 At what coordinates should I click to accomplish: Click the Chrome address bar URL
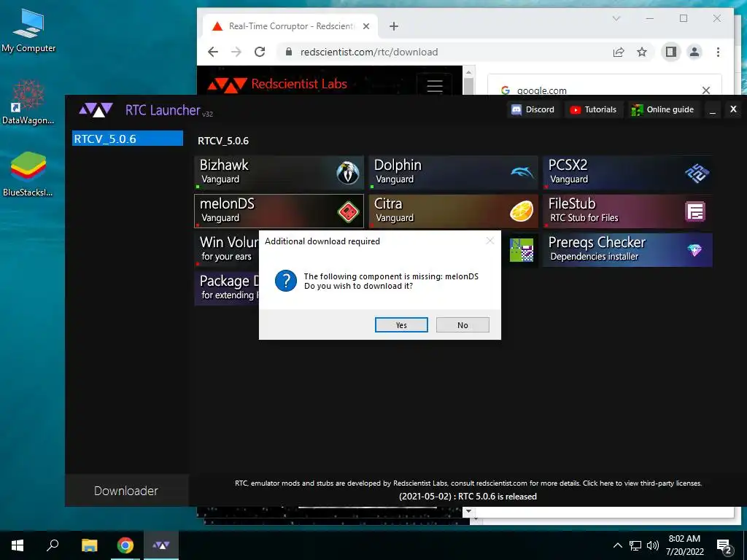(x=368, y=52)
